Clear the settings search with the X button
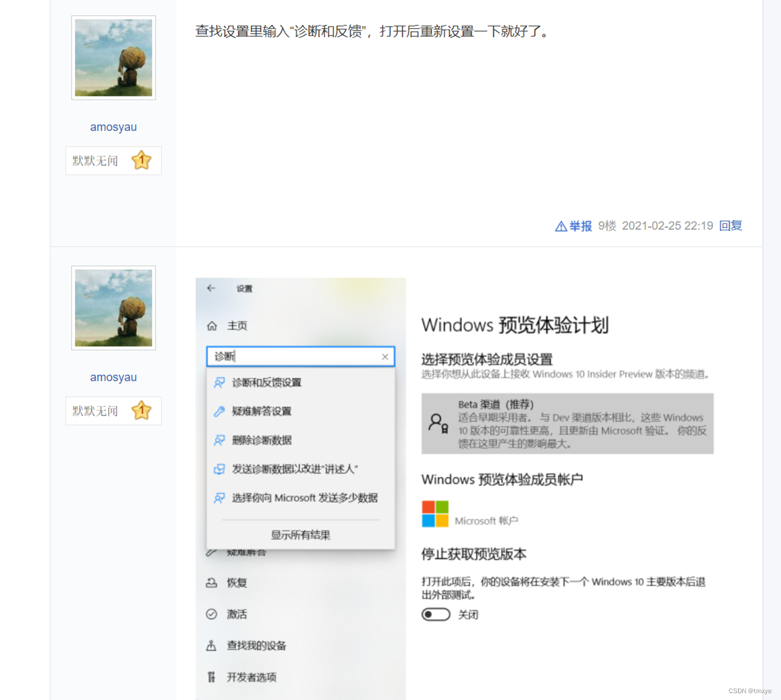Viewport: 781px width, 700px height. click(385, 357)
